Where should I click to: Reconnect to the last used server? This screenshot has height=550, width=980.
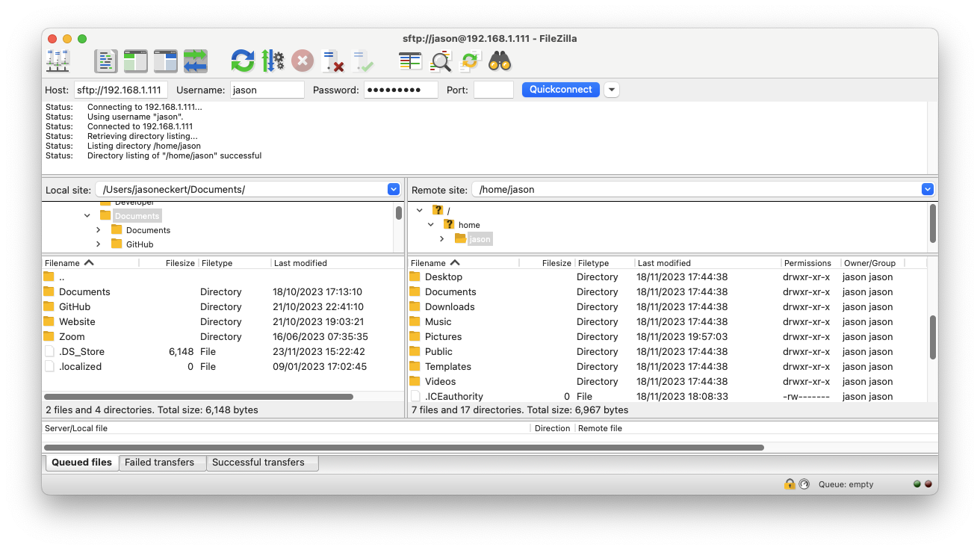tap(364, 61)
